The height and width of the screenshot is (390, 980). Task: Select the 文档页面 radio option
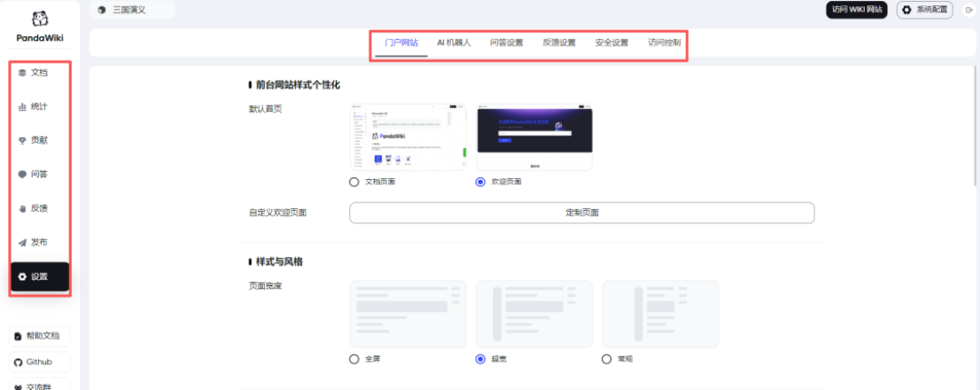[354, 182]
